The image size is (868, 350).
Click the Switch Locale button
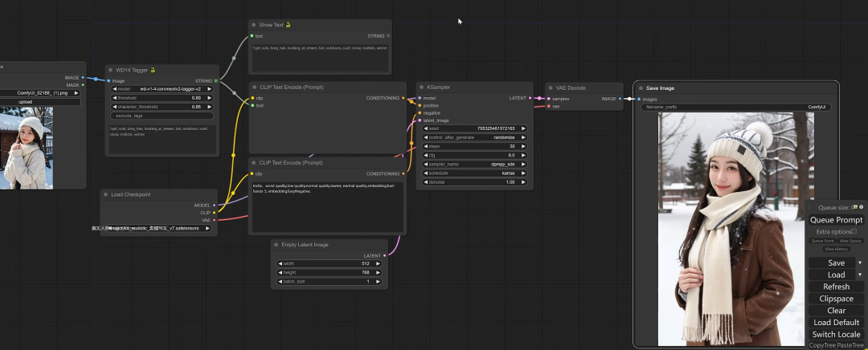pyautogui.click(x=836, y=335)
